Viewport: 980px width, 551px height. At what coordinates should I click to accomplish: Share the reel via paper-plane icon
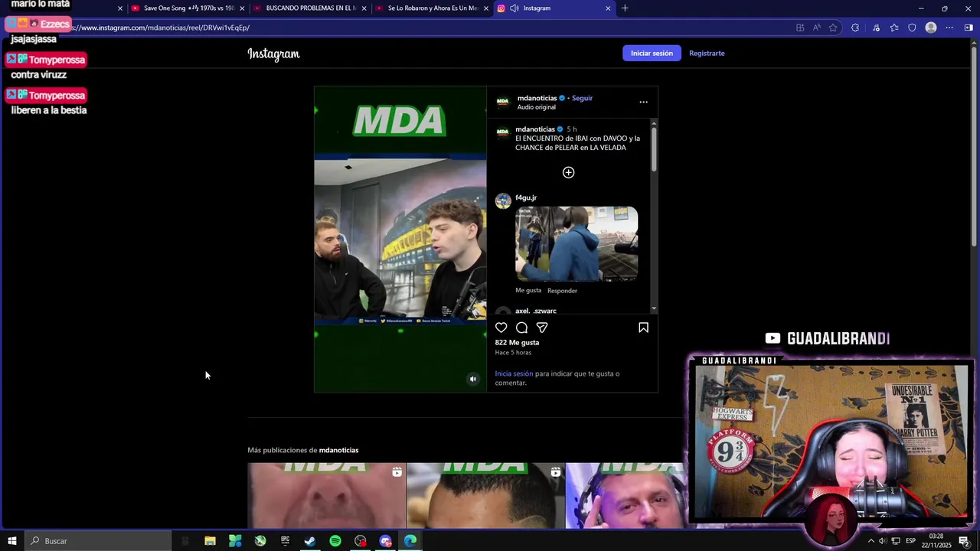pos(542,328)
